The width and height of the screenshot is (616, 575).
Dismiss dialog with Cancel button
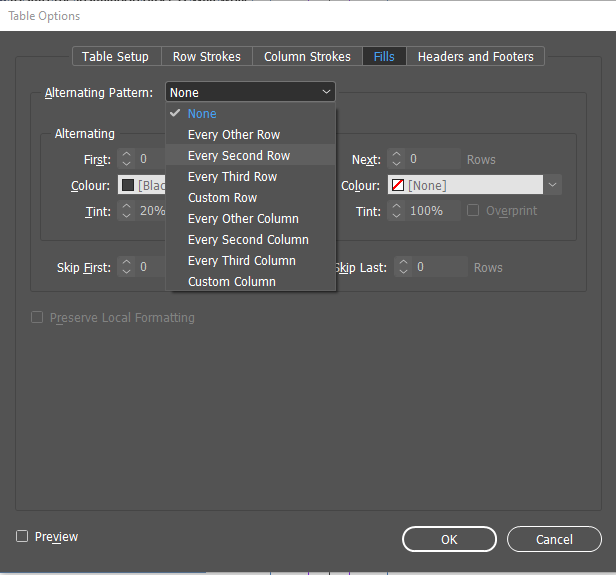[x=554, y=539]
